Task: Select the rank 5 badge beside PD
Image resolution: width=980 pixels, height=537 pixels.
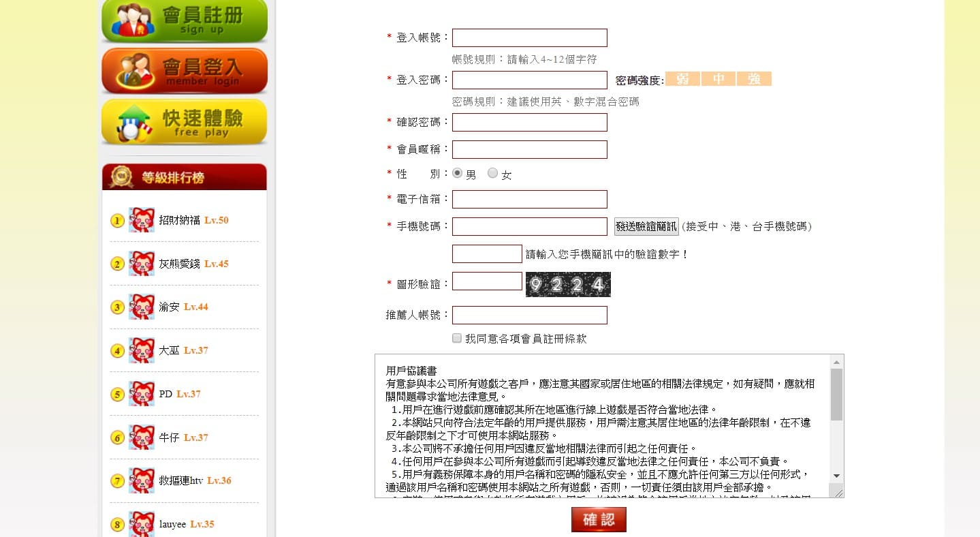Action: (117, 395)
